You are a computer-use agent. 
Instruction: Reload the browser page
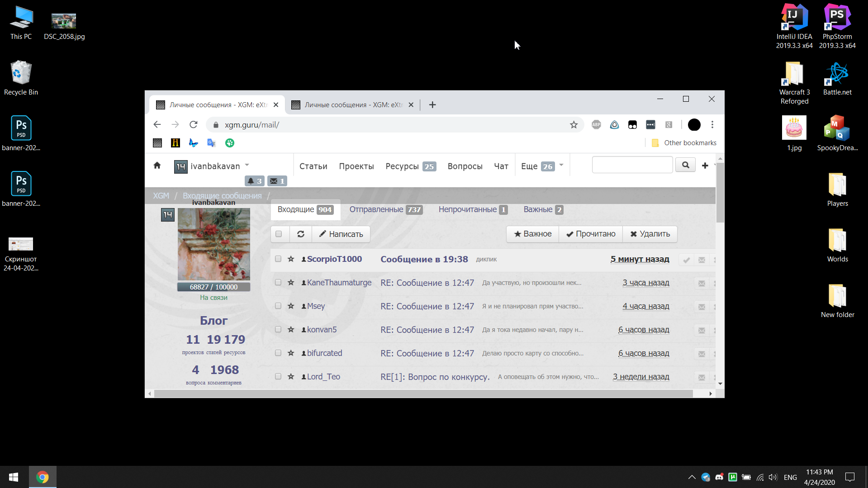(x=194, y=125)
